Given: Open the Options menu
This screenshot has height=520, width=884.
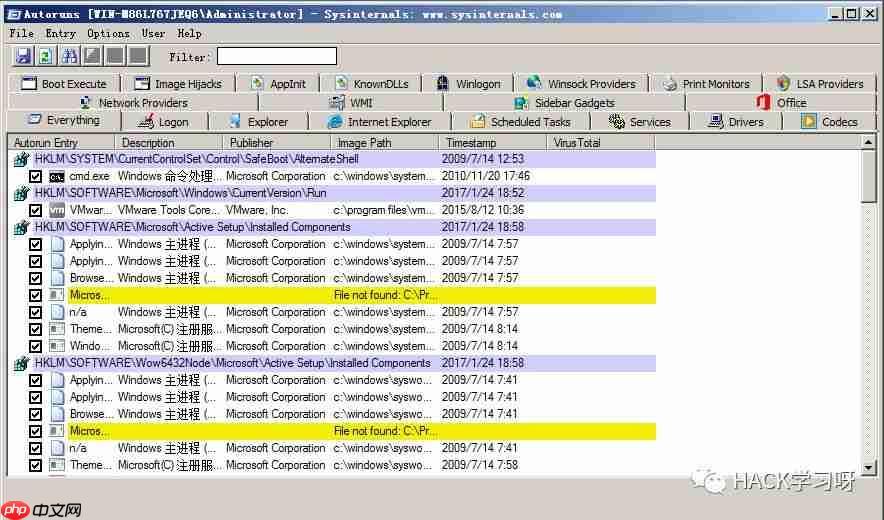Looking at the screenshot, I should 108,33.
